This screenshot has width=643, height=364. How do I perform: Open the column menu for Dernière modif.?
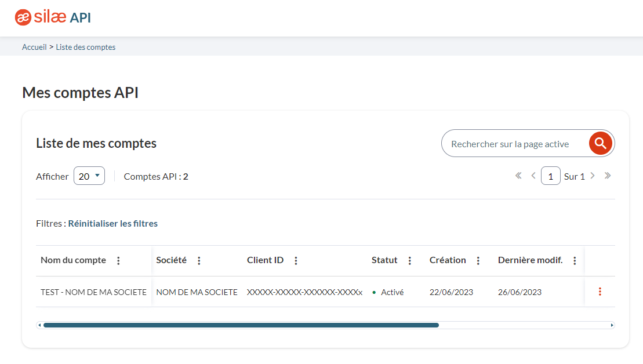(x=575, y=260)
